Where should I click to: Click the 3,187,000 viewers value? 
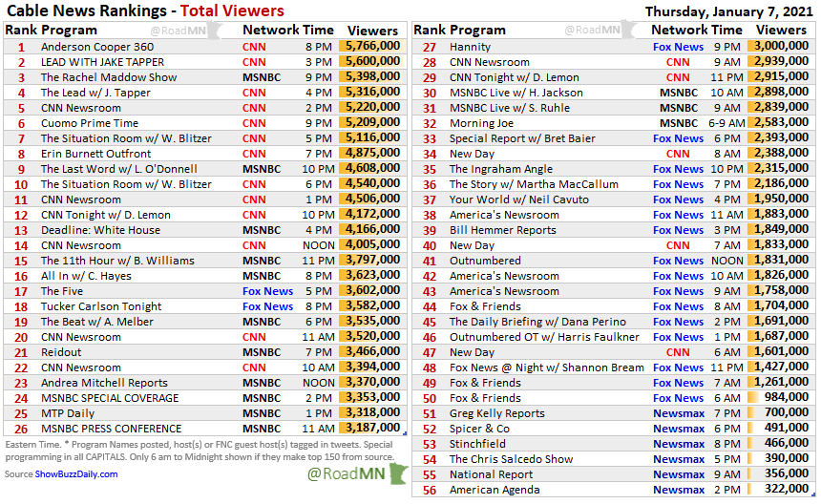[x=373, y=428]
